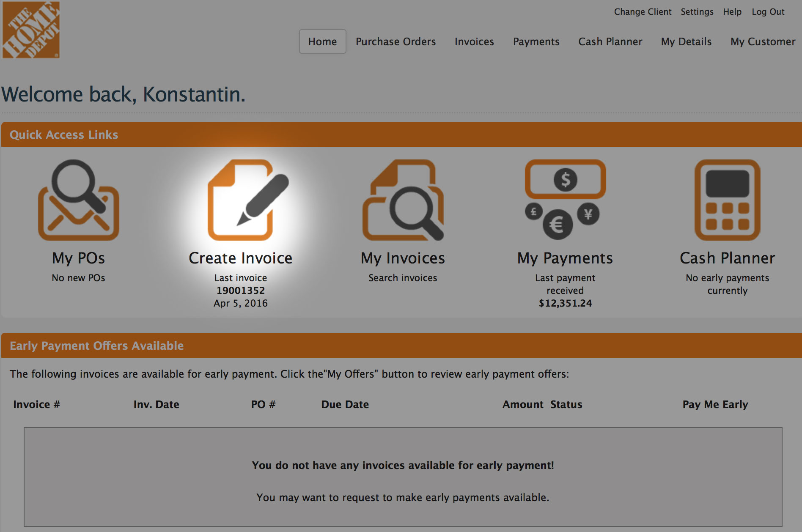Go to the Invoices menu item
Screen dimensions: 802x532
[x=474, y=41]
